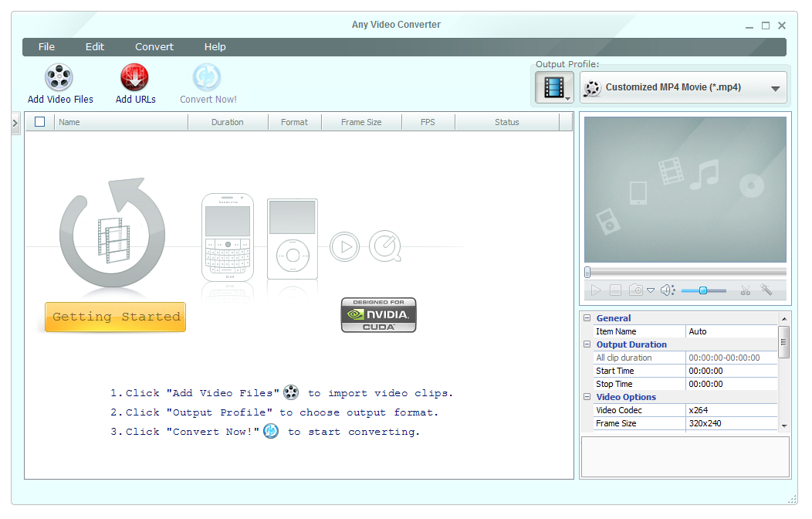Click the Convert Now! blue refresh icon
This screenshot has width=812, height=519.
[x=207, y=78]
